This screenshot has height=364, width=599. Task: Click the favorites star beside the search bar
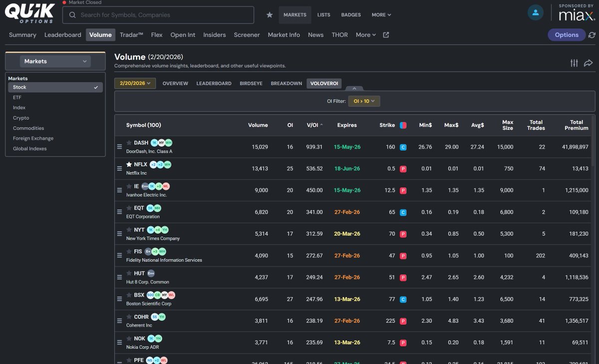click(x=270, y=15)
